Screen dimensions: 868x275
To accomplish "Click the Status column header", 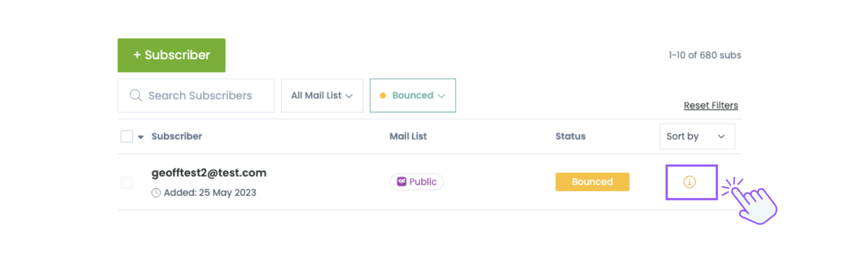I will [570, 137].
